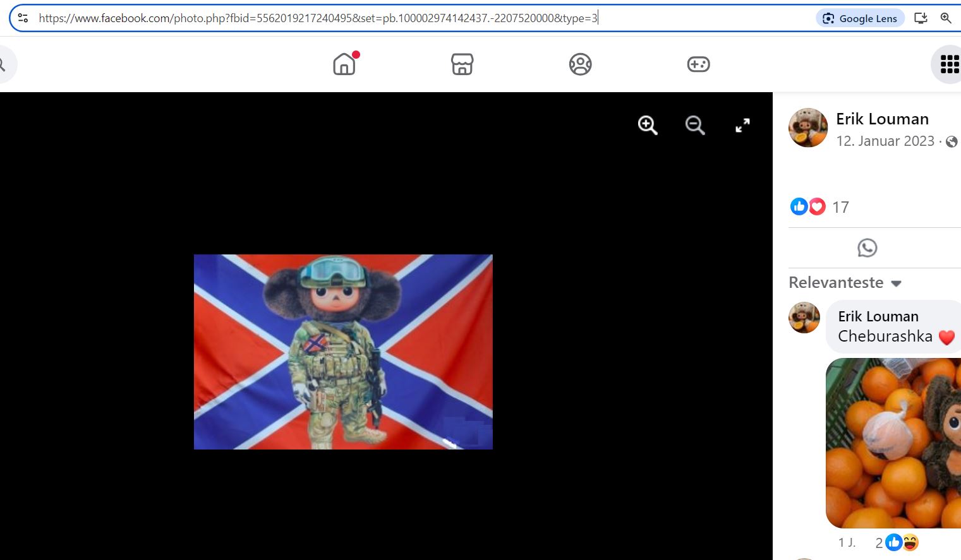Open Erik Louman's profile from post header
The image size is (961, 560).
coord(882,119)
